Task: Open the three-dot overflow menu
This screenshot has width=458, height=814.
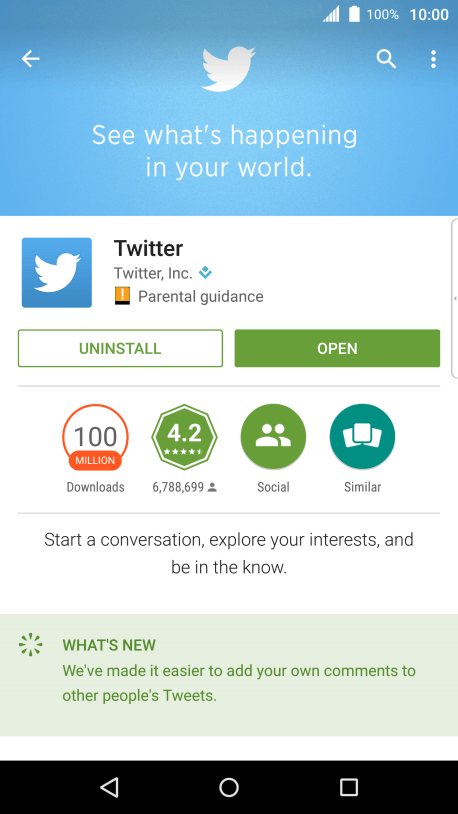Action: tap(433, 59)
